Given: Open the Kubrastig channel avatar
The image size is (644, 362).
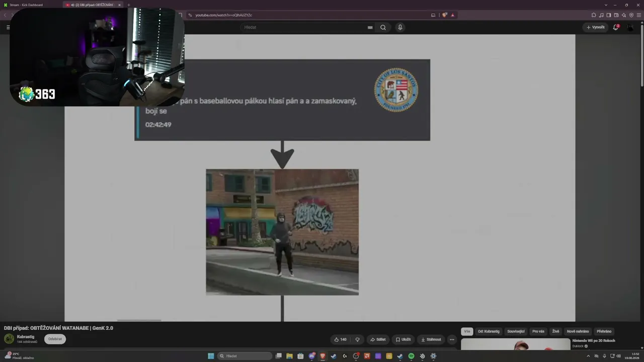Looking at the screenshot, I should coord(9,339).
